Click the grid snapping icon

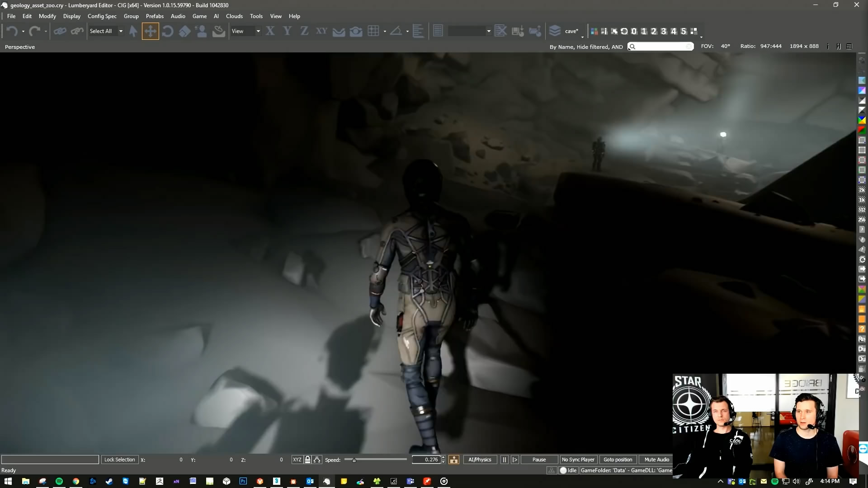tap(373, 31)
